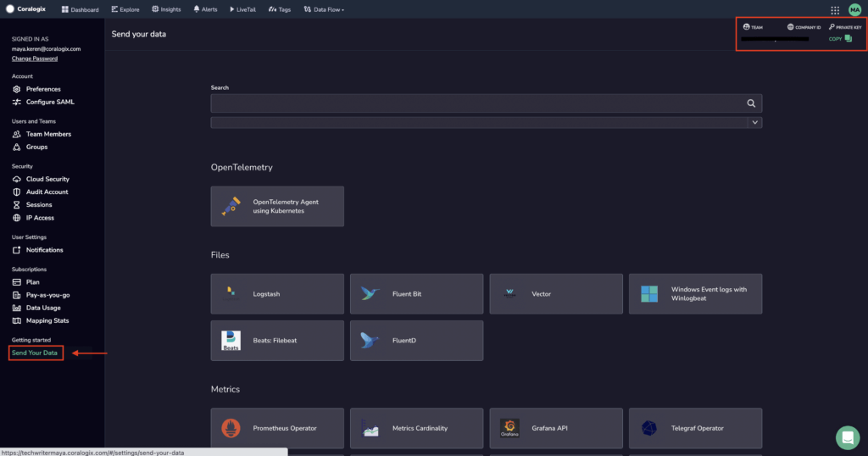Click the Private Key key icon

[832, 26]
